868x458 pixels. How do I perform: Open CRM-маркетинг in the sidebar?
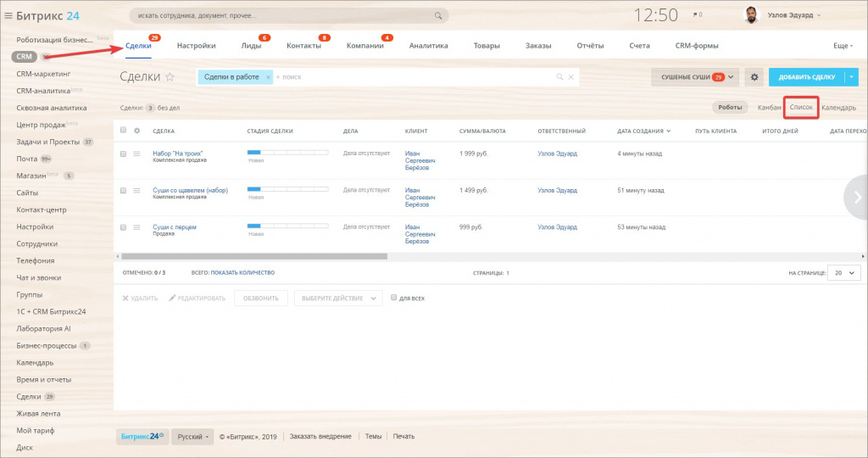[x=43, y=74]
